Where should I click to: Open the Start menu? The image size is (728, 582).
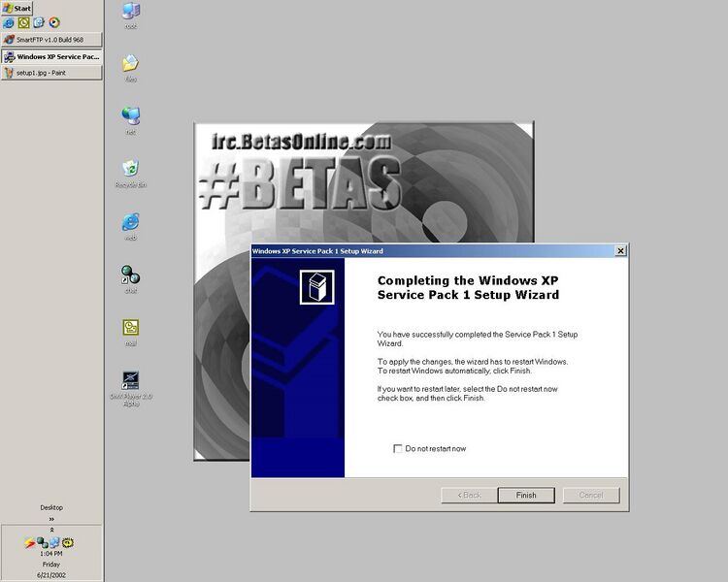[17, 8]
